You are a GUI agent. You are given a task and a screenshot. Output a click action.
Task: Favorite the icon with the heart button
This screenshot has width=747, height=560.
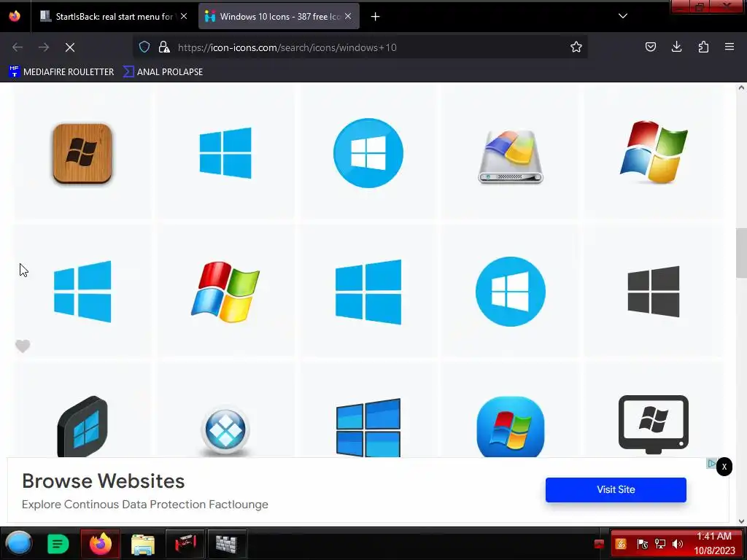pyautogui.click(x=23, y=346)
